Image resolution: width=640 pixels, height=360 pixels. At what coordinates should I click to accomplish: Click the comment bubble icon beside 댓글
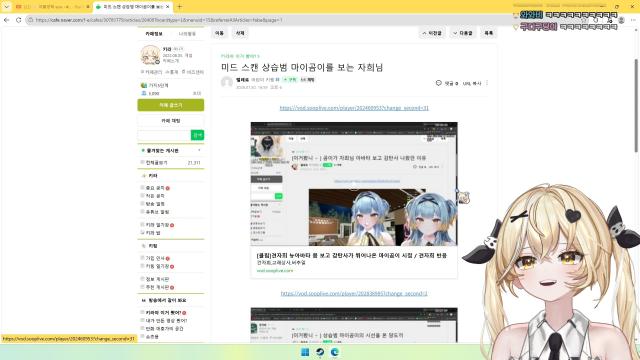[438, 83]
